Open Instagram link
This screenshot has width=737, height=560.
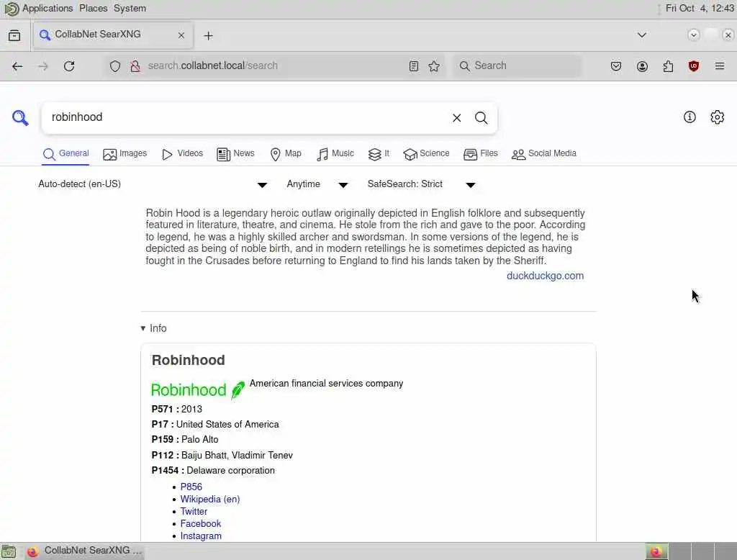pos(201,536)
